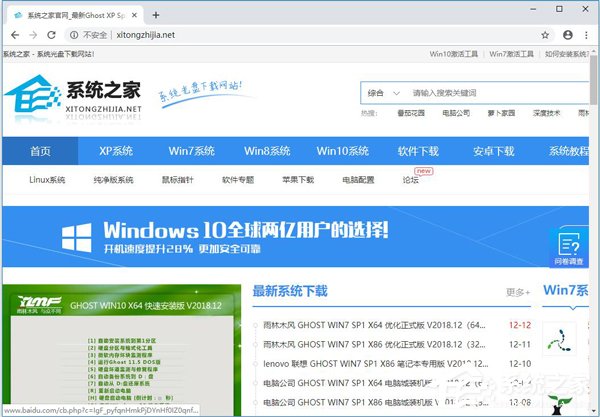Open a new tab with the plus button
The width and height of the screenshot is (600, 417).
pos(156,15)
